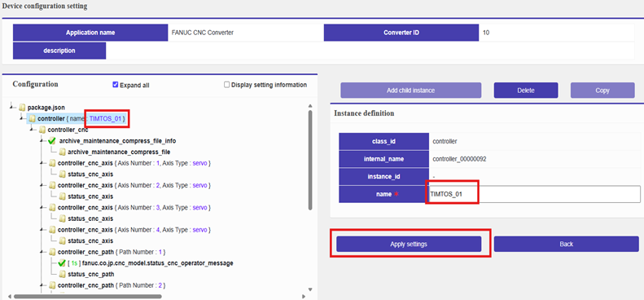The image size is (644, 300).
Task: Click the status_cnc_path folder icon
Action: (x=62, y=274)
